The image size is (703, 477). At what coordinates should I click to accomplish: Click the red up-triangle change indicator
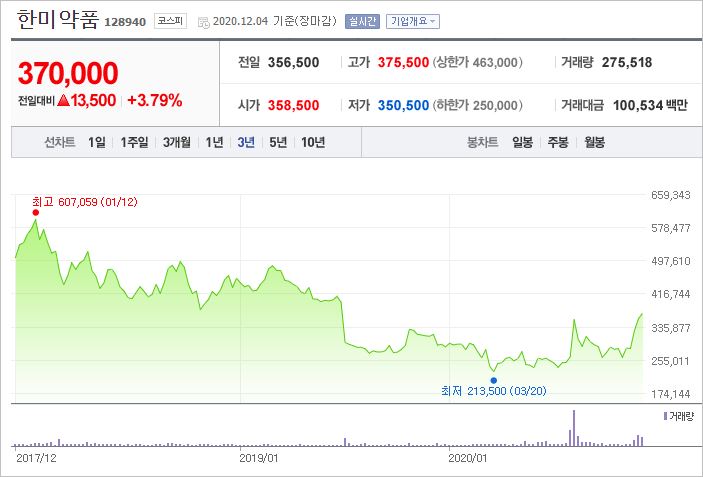pos(63,100)
